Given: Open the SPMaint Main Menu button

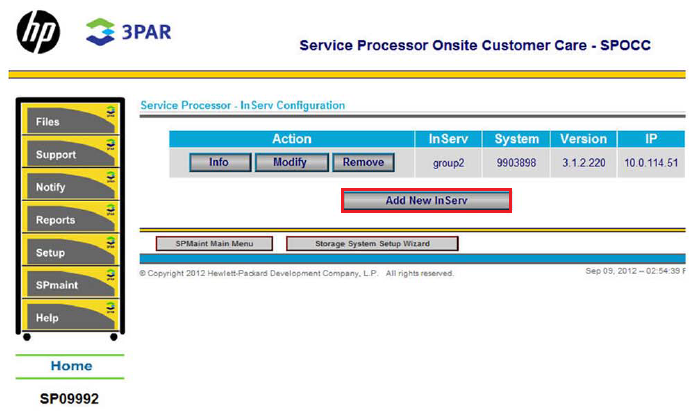Looking at the screenshot, I should (x=214, y=243).
